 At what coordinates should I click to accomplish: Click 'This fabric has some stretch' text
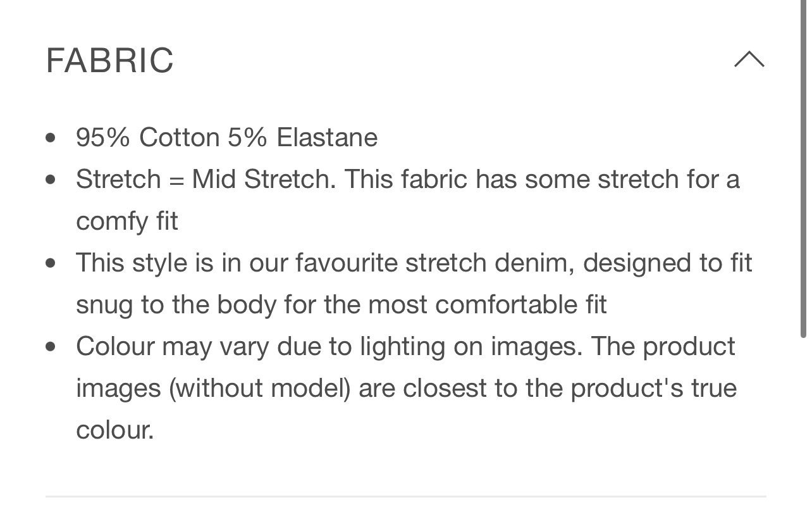click(510, 179)
